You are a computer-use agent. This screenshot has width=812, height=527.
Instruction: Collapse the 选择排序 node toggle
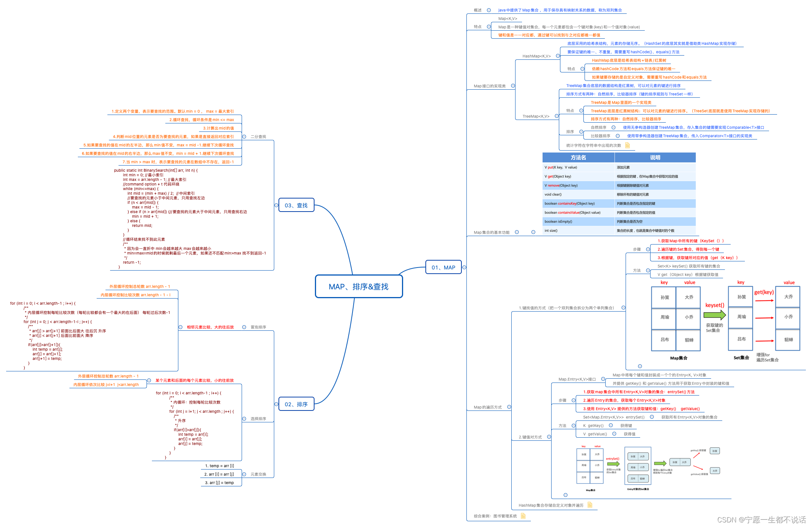pyautogui.click(x=244, y=419)
